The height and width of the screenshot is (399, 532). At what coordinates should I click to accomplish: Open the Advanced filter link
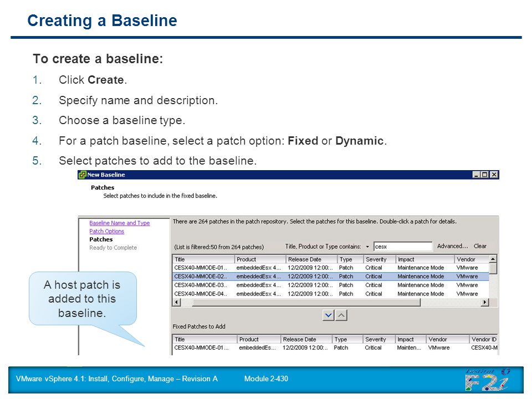click(452, 246)
